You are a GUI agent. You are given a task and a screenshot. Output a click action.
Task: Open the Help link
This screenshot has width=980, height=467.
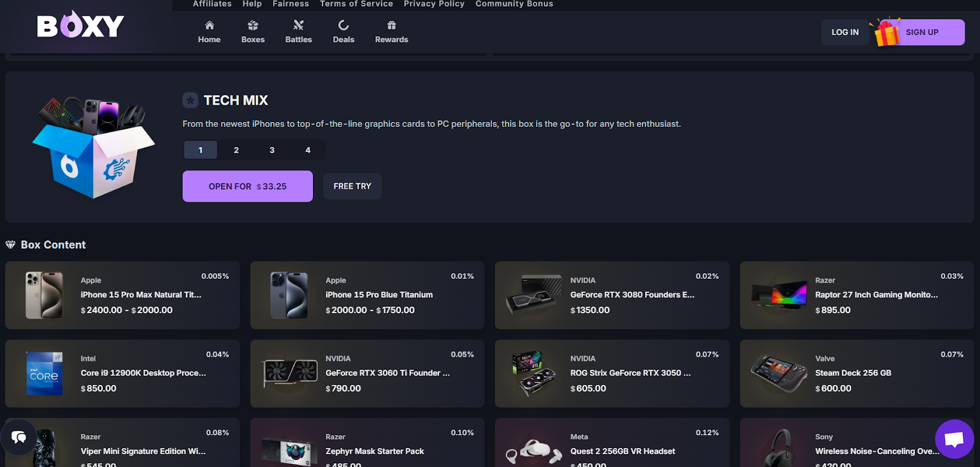pos(252,4)
